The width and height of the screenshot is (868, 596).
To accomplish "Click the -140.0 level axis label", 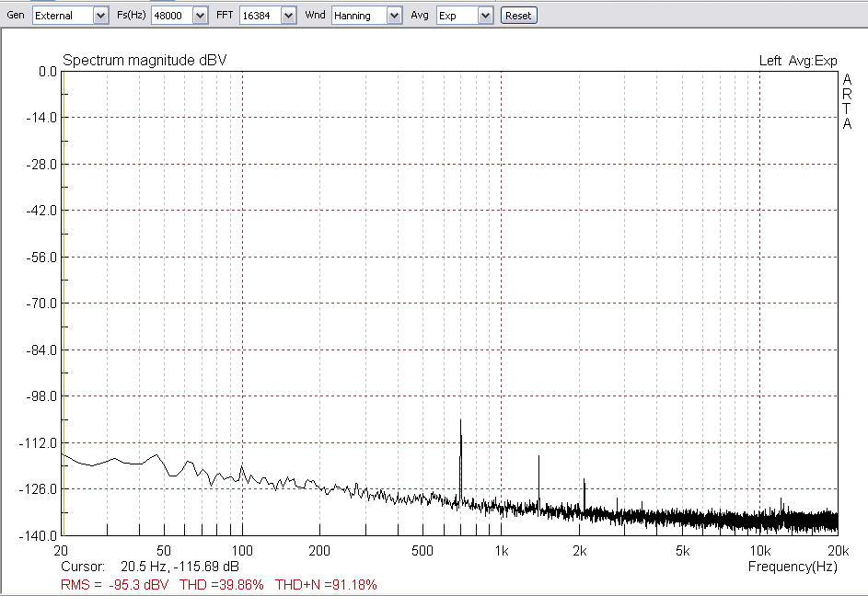I will [38, 535].
